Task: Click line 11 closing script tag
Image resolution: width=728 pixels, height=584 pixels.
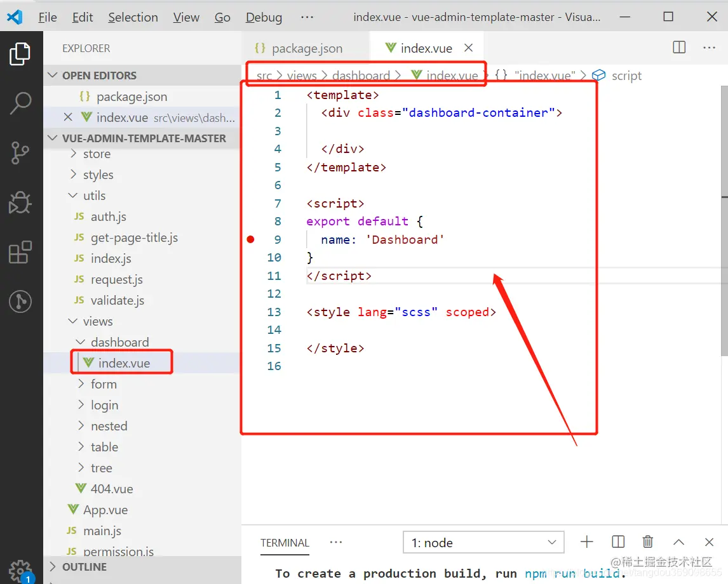Action: (339, 276)
